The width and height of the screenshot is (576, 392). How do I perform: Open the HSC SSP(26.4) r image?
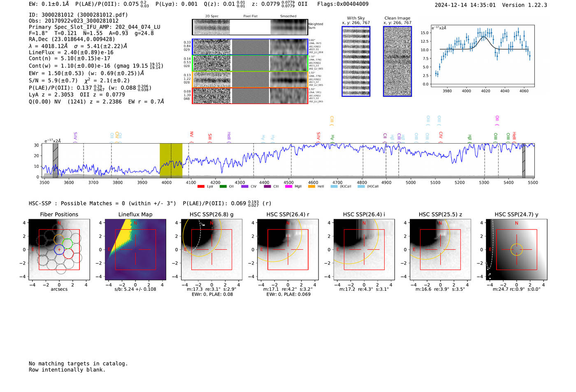[288, 250]
